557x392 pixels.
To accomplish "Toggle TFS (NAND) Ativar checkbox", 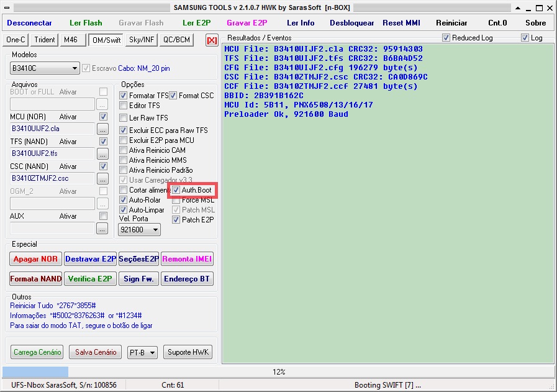I will [103, 141].
